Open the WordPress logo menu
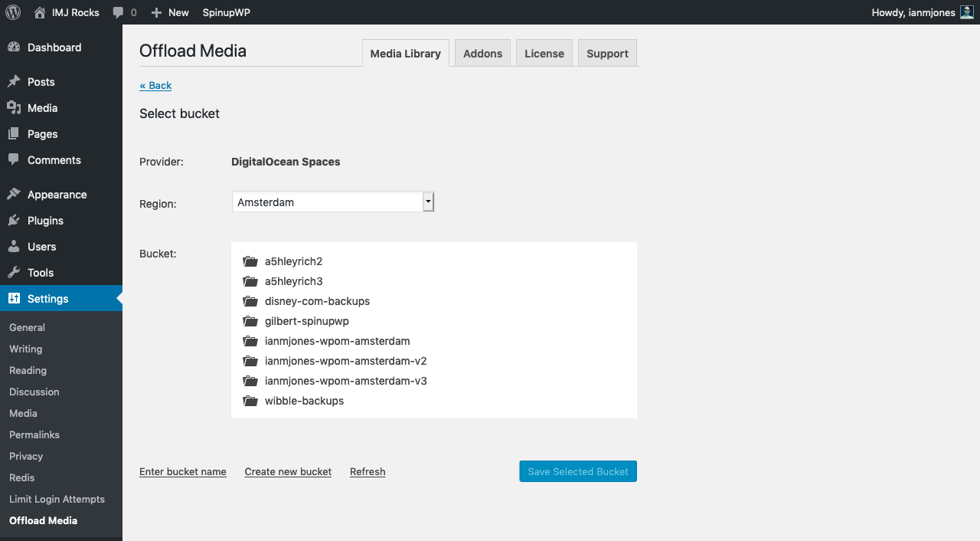The image size is (980, 541). (x=13, y=12)
